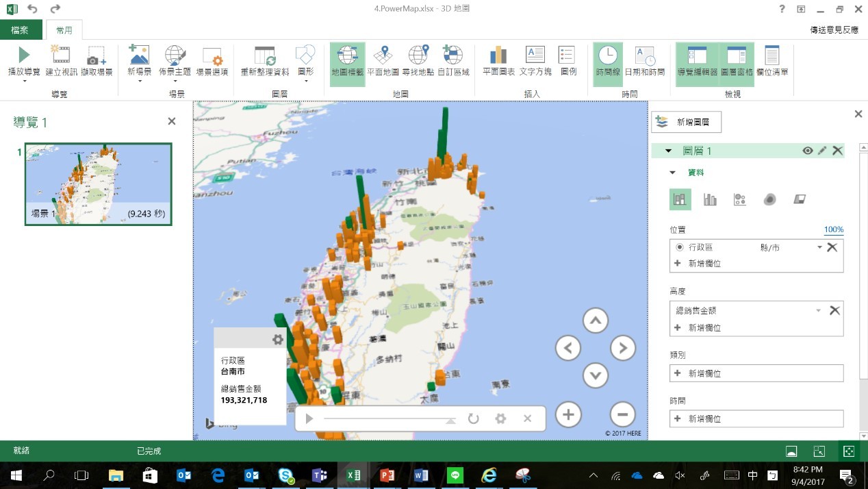Open the 欄位清單 field list
The image size is (868, 489).
(772, 62)
